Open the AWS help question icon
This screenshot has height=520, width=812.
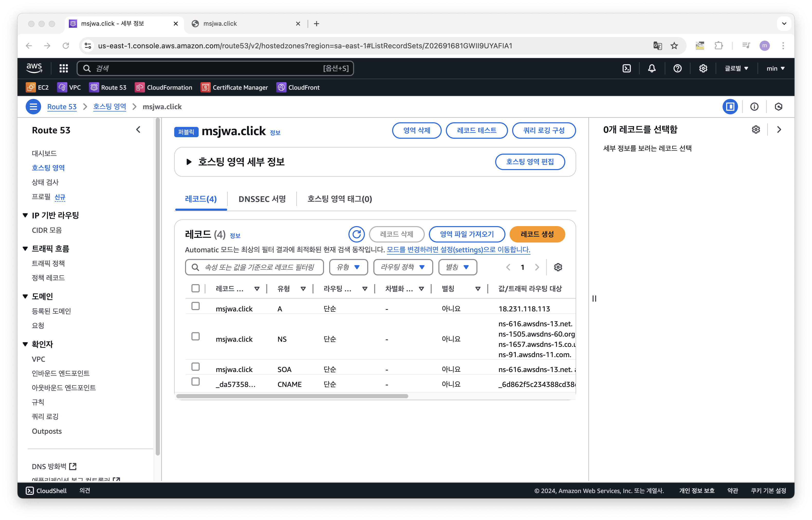pos(677,69)
